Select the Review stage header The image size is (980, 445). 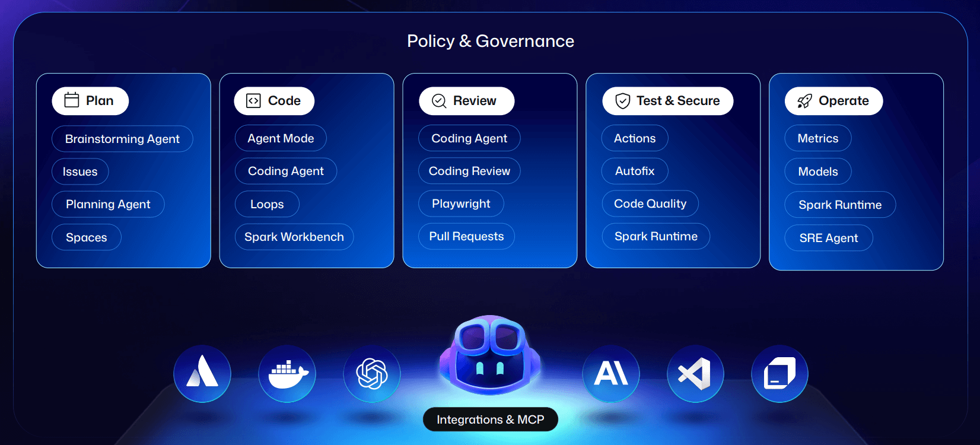point(466,101)
